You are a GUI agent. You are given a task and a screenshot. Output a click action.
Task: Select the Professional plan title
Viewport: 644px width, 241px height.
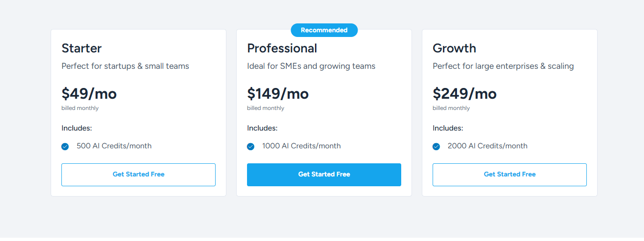click(282, 48)
